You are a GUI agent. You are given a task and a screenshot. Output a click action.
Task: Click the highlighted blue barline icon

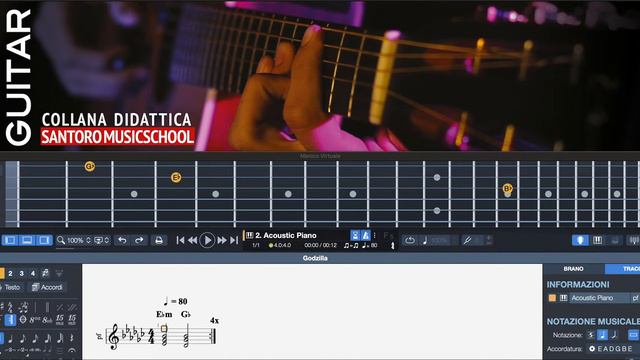pos(10,320)
